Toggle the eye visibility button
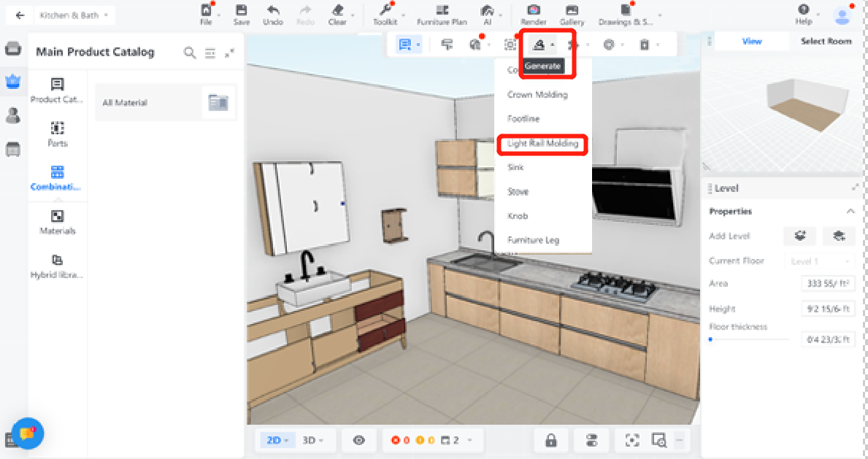Image resolution: width=868 pixels, height=459 pixels. (358, 440)
